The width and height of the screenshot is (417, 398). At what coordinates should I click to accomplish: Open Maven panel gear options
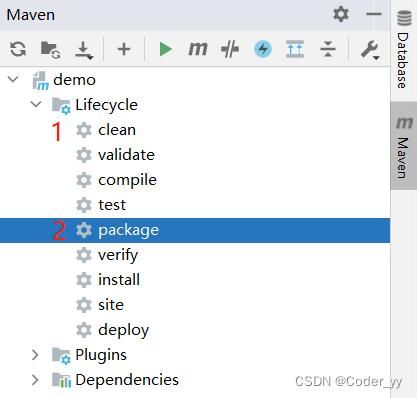pyautogui.click(x=341, y=14)
